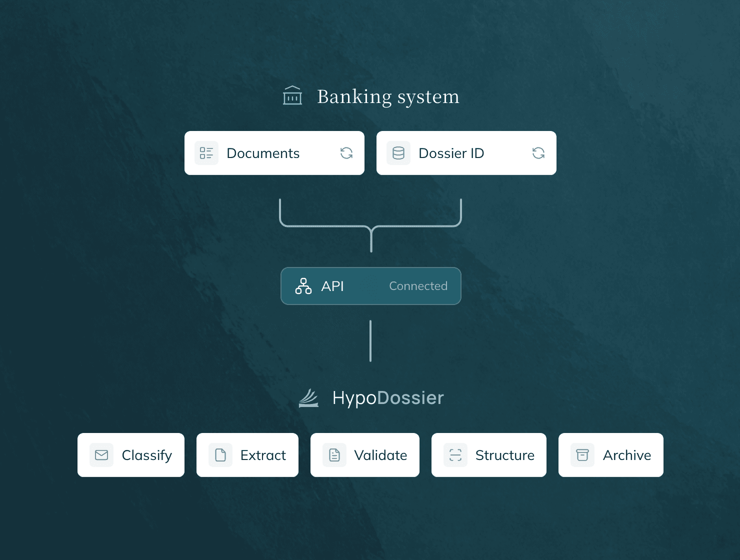The height and width of the screenshot is (560, 740).
Task: Select the Documents card
Action: [274, 153]
